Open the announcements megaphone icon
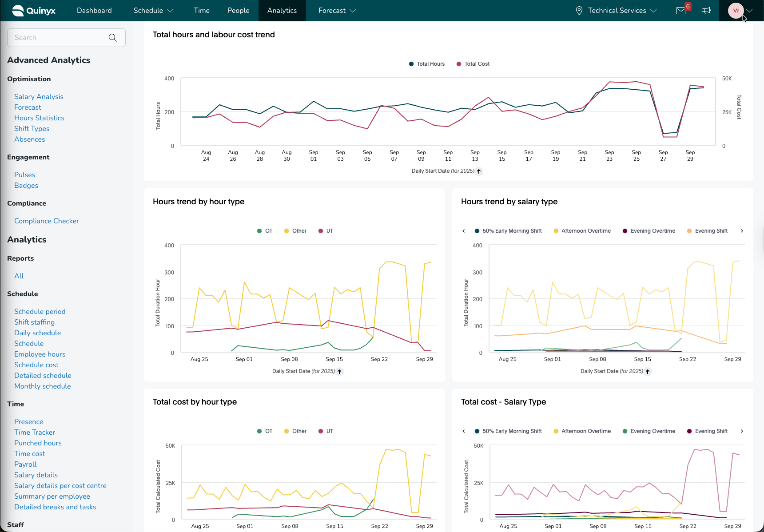The width and height of the screenshot is (764, 532). [x=706, y=11]
